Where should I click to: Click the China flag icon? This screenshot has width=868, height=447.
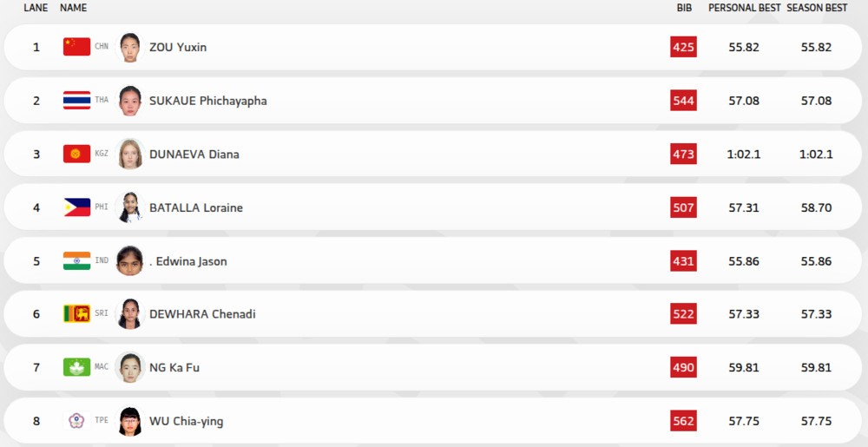76,47
